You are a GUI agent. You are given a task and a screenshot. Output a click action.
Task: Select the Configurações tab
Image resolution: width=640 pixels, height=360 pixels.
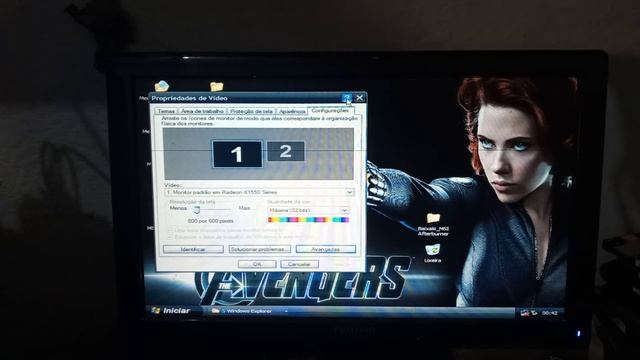coord(330,110)
